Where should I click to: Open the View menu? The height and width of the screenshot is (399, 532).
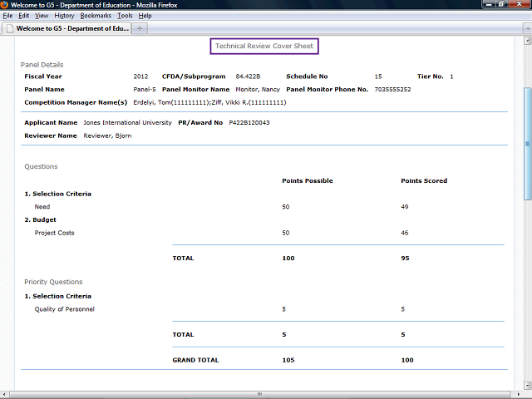click(42, 16)
